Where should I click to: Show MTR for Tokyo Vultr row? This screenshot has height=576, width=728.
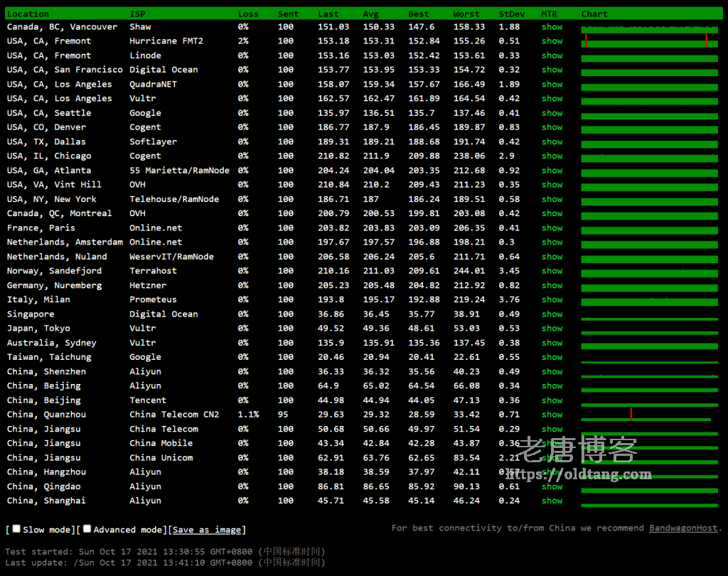click(x=552, y=329)
